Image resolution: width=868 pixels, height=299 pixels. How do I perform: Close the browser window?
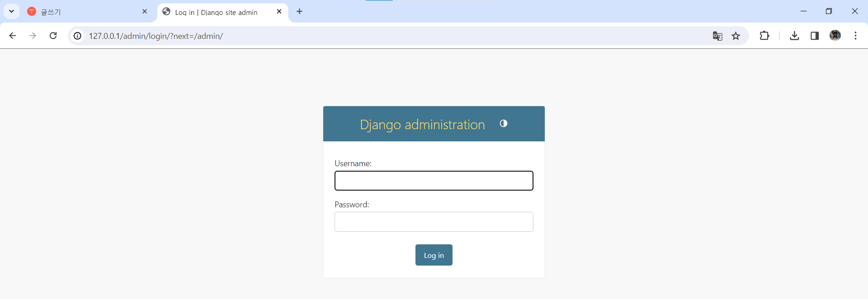click(x=854, y=11)
